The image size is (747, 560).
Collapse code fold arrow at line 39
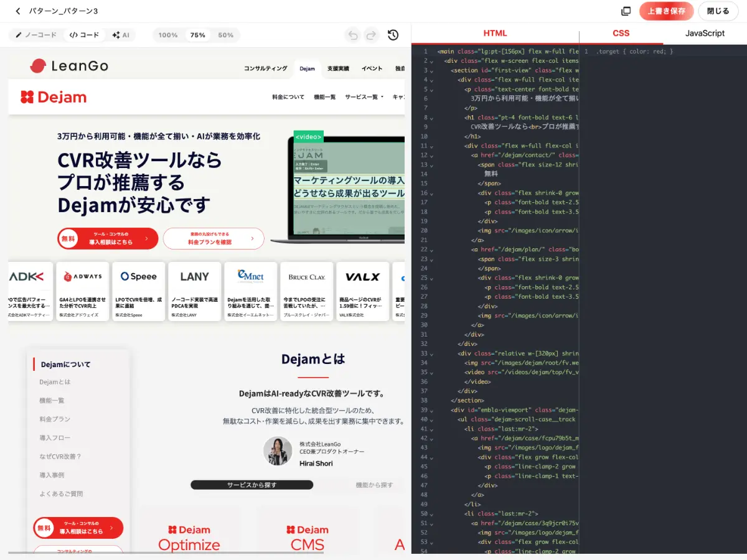431,410
